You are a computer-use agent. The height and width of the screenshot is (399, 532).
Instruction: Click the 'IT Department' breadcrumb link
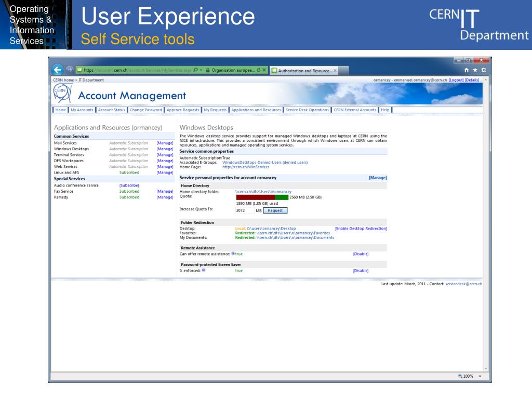click(91, 80)
